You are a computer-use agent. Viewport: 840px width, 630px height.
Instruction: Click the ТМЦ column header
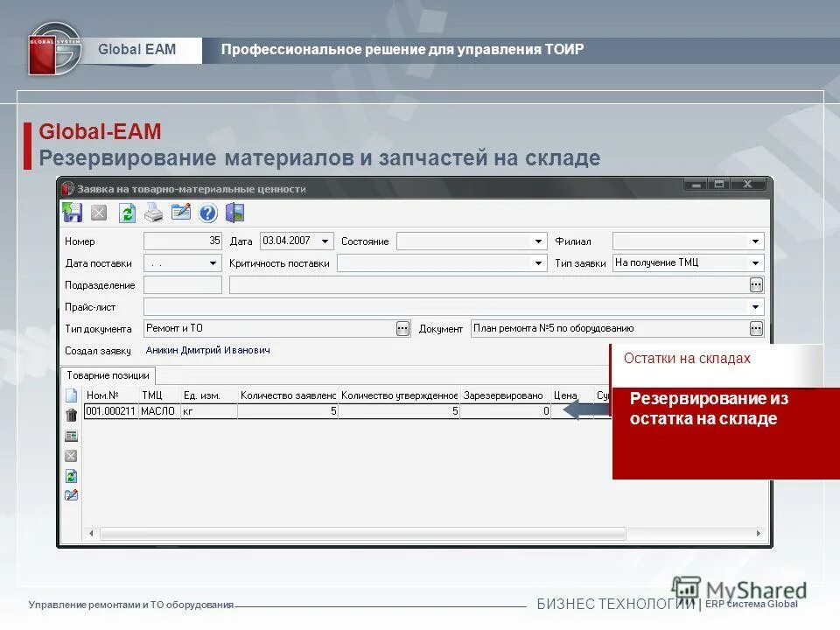click(x=159, y=395)
